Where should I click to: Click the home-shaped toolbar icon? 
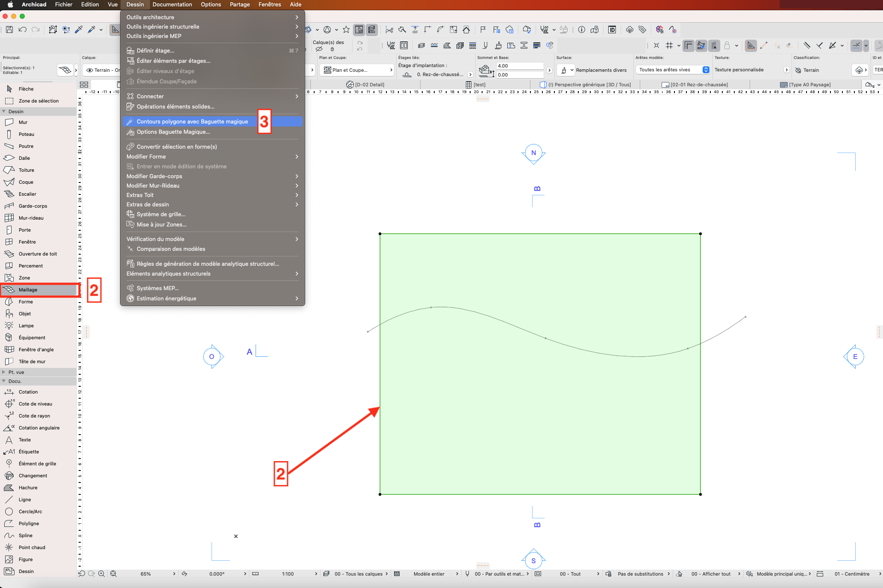click(466, 29)
